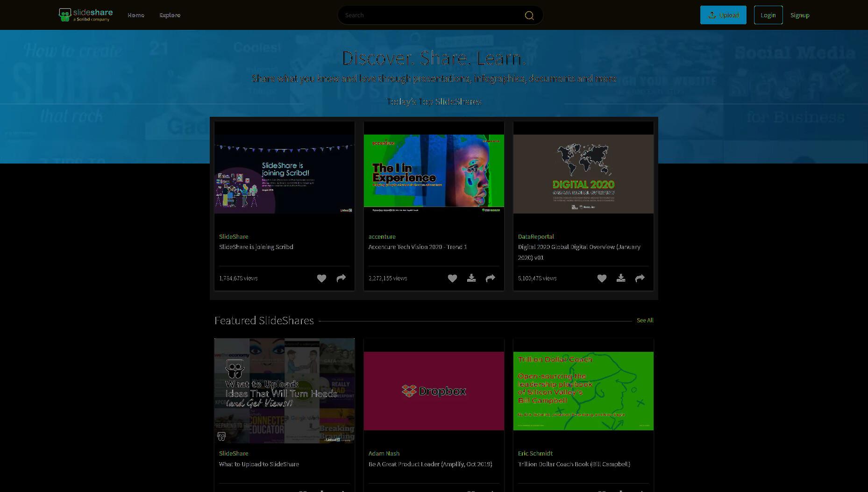Screen dimensions: 868x492
Task: Open 'Accenture Tech Vision 2020 - Trend 1' title
Action: 418,247
